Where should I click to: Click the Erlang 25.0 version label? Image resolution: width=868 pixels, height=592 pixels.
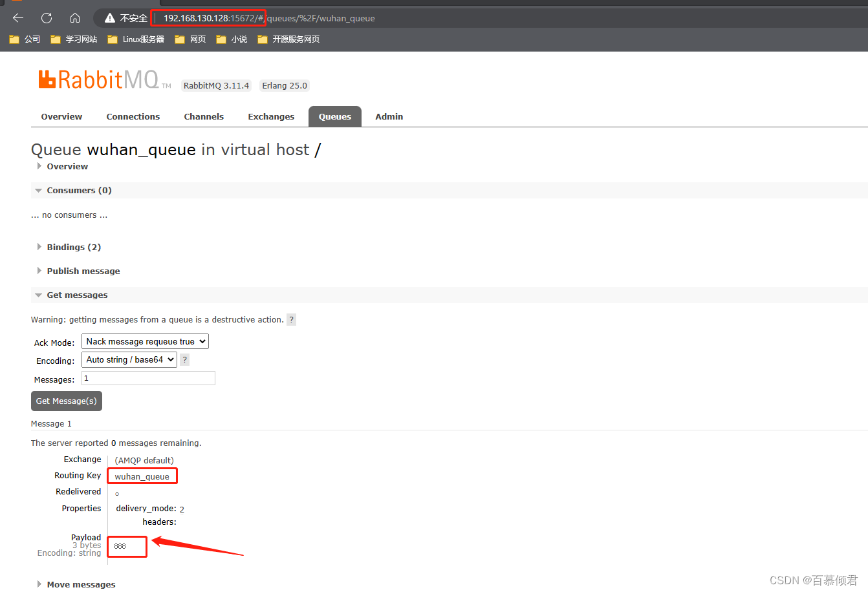[x=285, y=86]
